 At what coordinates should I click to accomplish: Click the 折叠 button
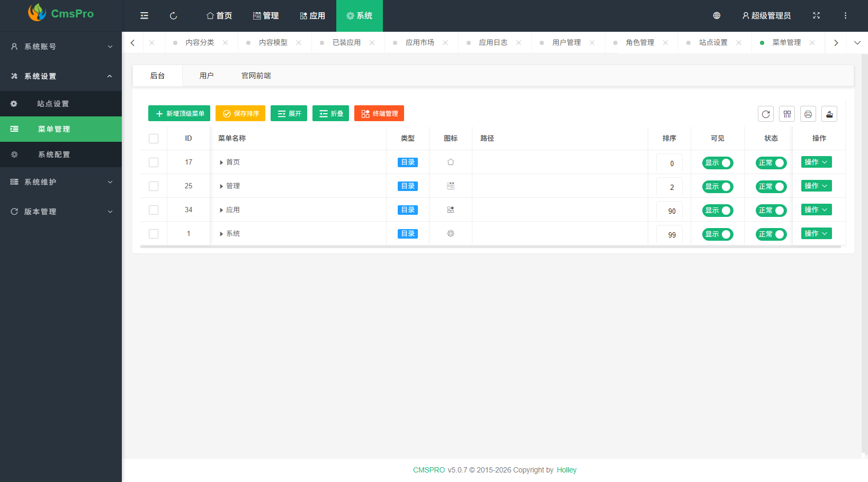330,113
